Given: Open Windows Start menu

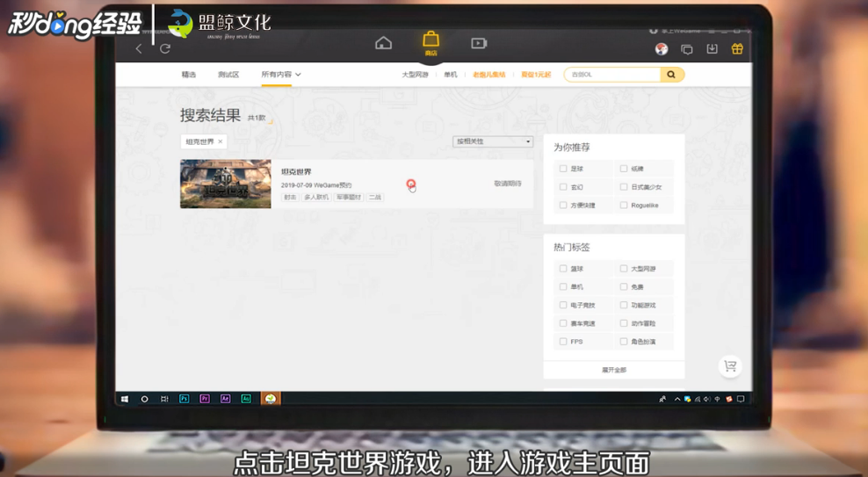Looking at the screenshot, I should [x=125, y=399].
